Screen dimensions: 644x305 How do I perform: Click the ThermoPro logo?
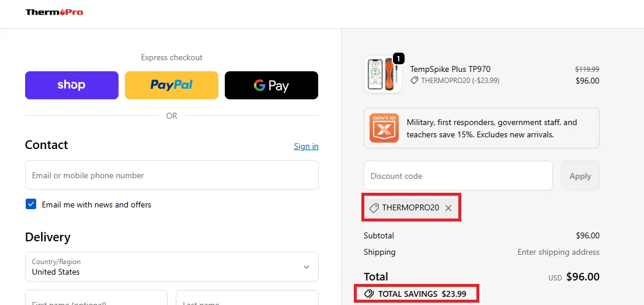[54, 12]
